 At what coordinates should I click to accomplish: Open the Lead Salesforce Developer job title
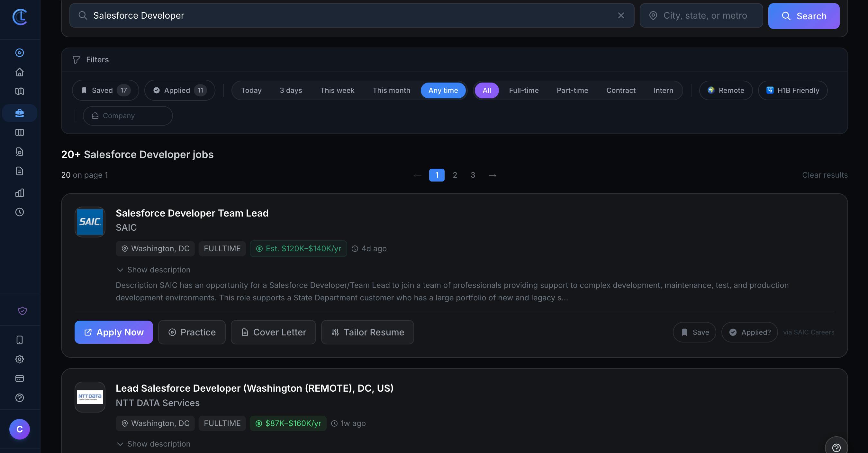click(x=255, y=388)
